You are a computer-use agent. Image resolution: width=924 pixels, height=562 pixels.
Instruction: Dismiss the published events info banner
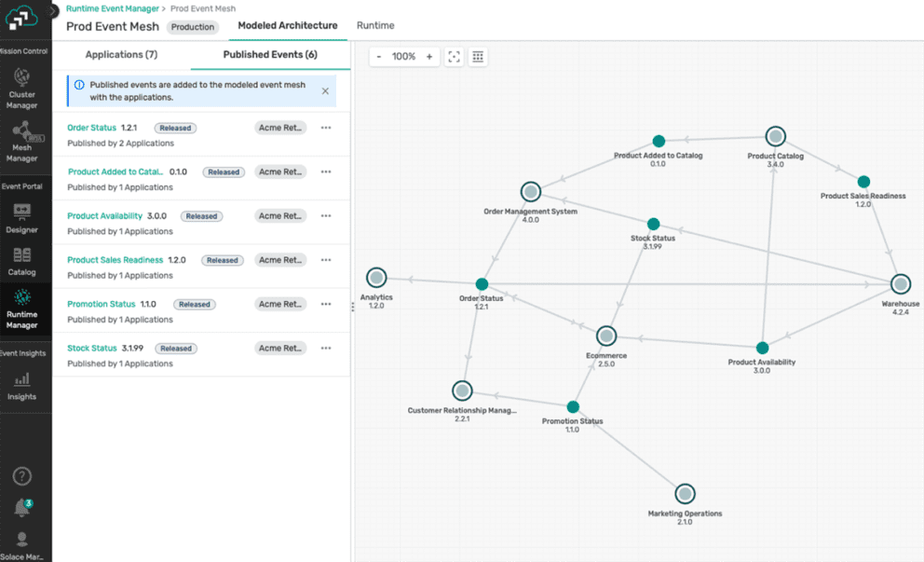click(325, 91)
